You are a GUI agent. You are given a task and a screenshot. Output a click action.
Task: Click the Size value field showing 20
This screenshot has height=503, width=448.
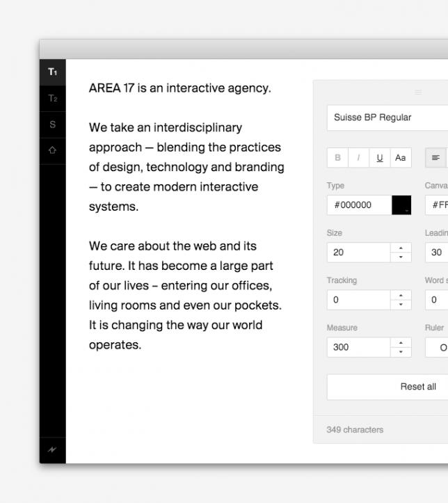358,253
